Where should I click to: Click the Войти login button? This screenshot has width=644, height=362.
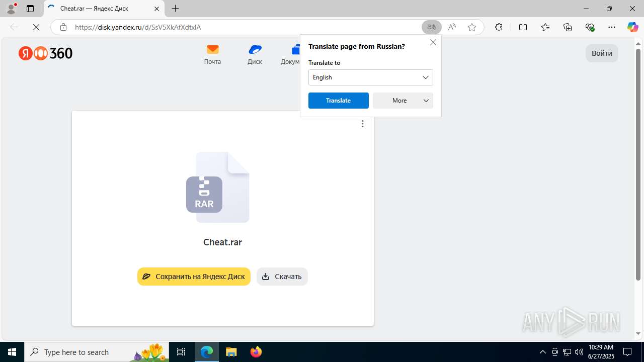click(x=602, y=53)
